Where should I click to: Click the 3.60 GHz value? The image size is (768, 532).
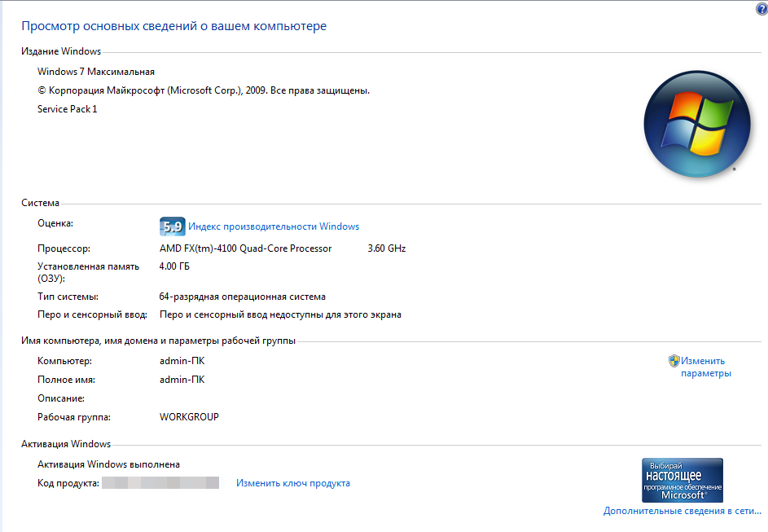tap(387, 248)
